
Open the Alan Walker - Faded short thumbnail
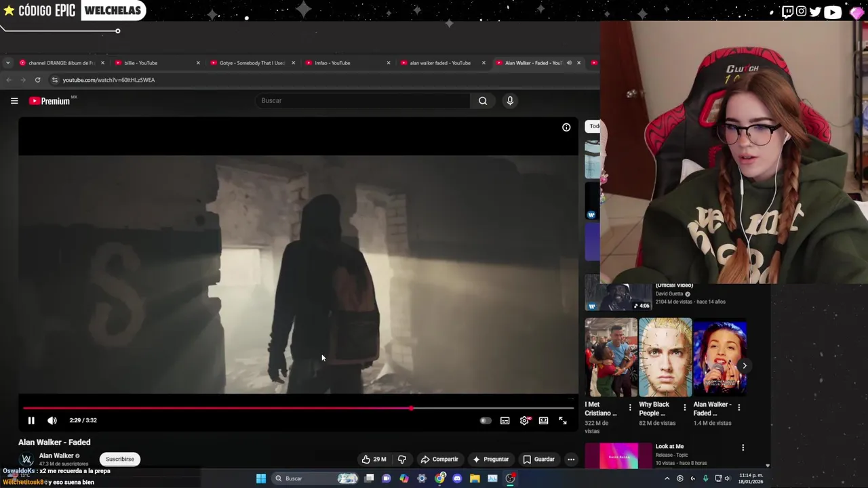coord(719,357)
